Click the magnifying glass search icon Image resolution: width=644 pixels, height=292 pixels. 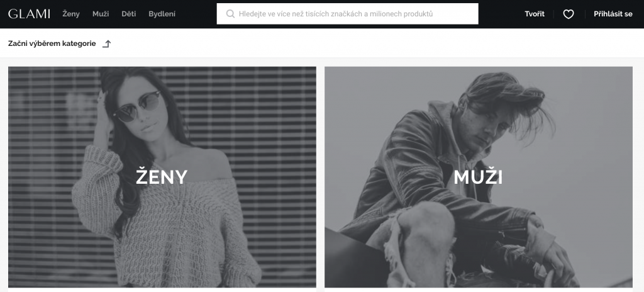(230, 14)
